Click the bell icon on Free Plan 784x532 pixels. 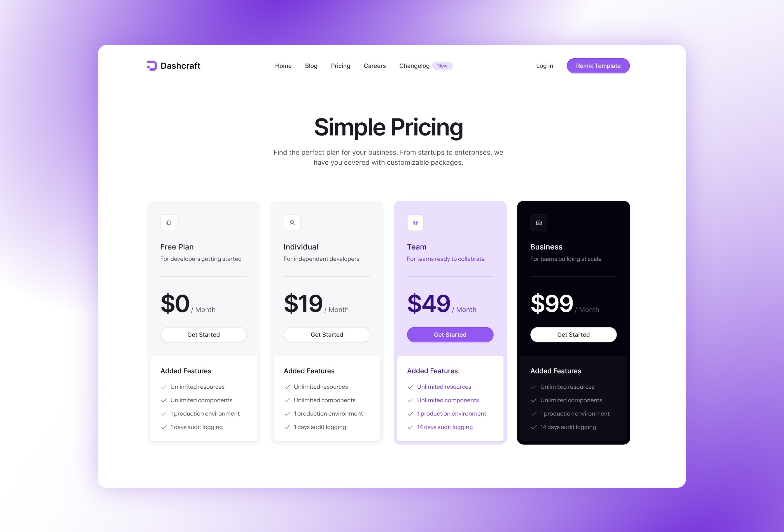169,222
